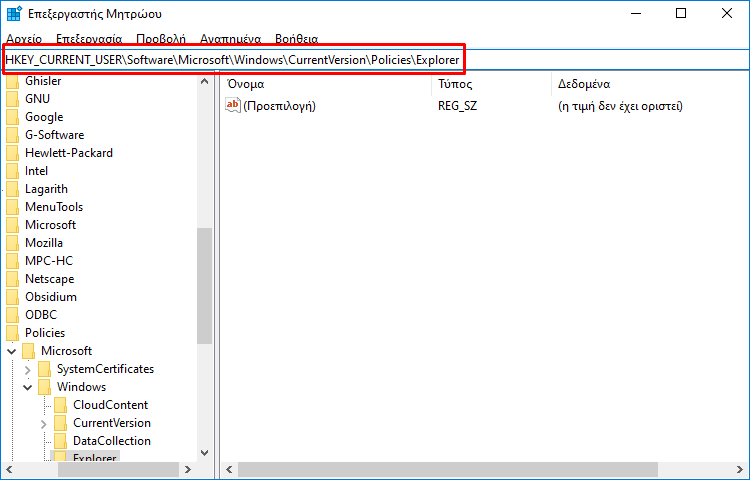Select the Policies key in the tree

pyautogui.click(x=45, y=333)
